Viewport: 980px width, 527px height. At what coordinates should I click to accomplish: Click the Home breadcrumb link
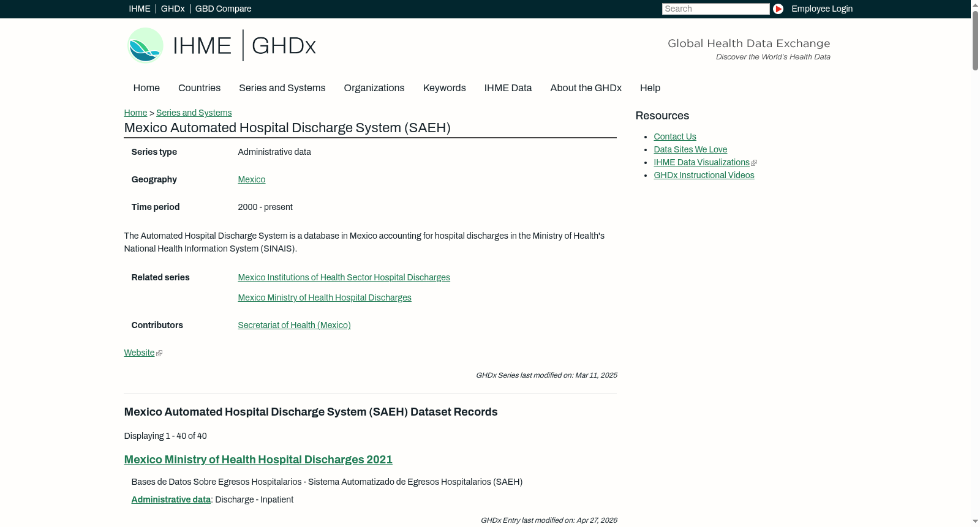click(x=135, y=113)
